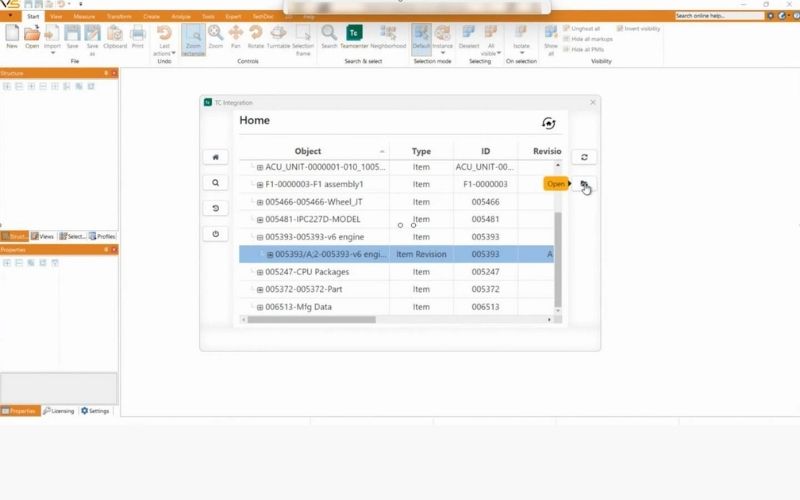Sort table by ID column header
This screenshot has width=800, height=500.
click(485, 151)
